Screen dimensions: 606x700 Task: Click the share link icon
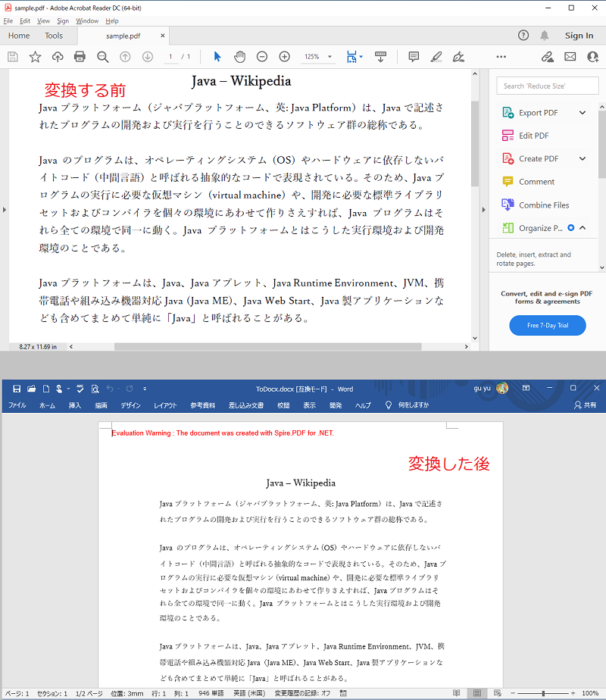pos(548,57)
